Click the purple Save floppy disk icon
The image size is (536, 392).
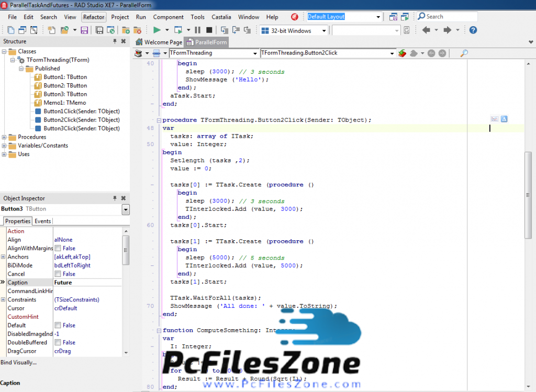coord(84,30)
